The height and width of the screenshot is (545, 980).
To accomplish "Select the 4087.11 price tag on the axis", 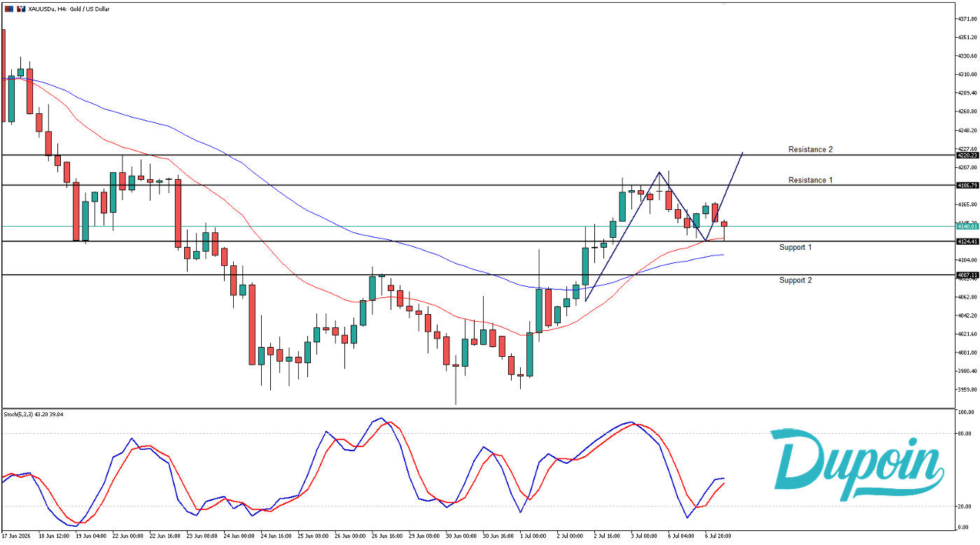I will point(967,276).
